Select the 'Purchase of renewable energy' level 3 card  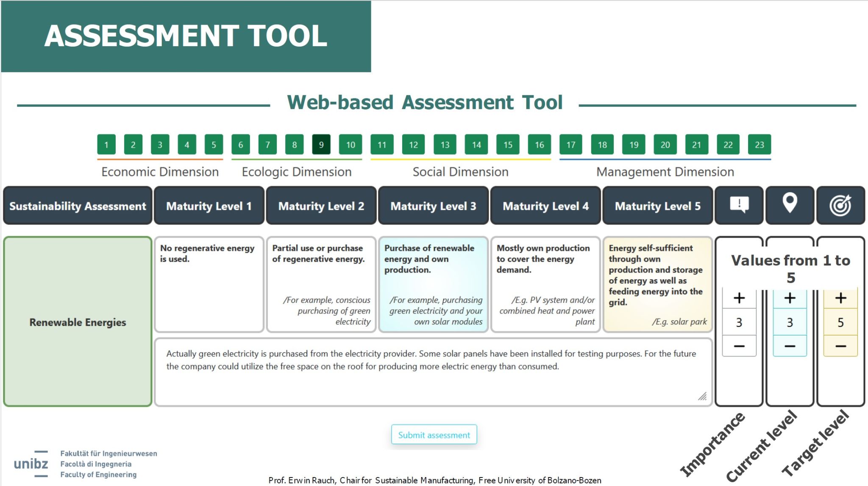[433, 284]
